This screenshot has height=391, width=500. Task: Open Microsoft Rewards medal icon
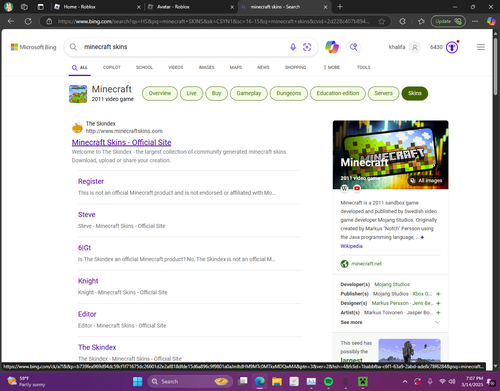click(x=452, y=47)
